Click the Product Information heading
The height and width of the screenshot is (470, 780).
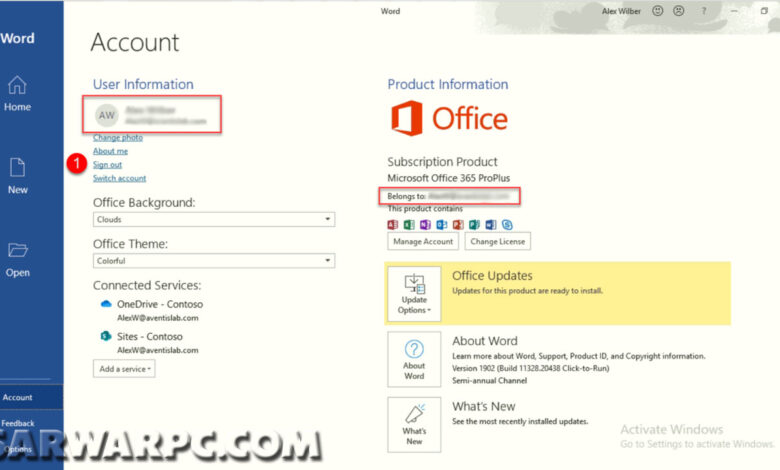click(448, 84)
